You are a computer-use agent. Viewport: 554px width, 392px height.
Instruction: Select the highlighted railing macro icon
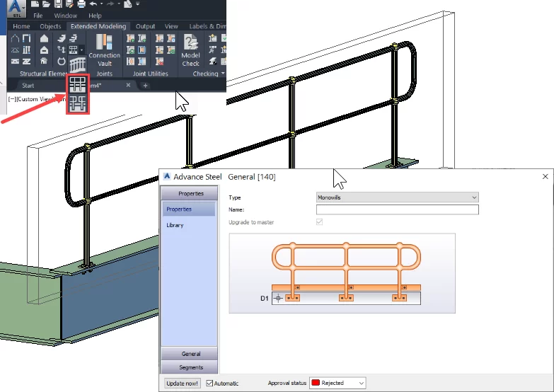tap(77, 84)
